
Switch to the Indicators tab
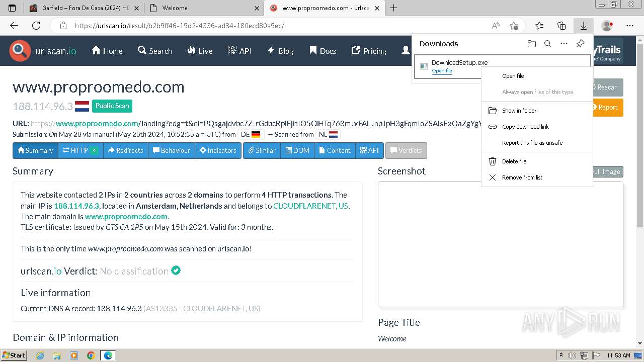pyautogui.click(x=218, y=150)
